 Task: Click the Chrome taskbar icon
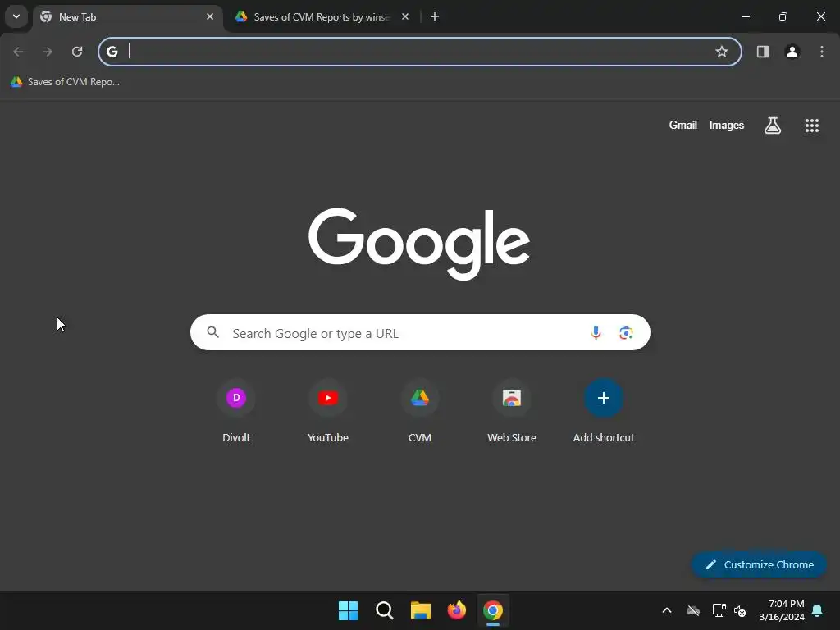point(493,610)
